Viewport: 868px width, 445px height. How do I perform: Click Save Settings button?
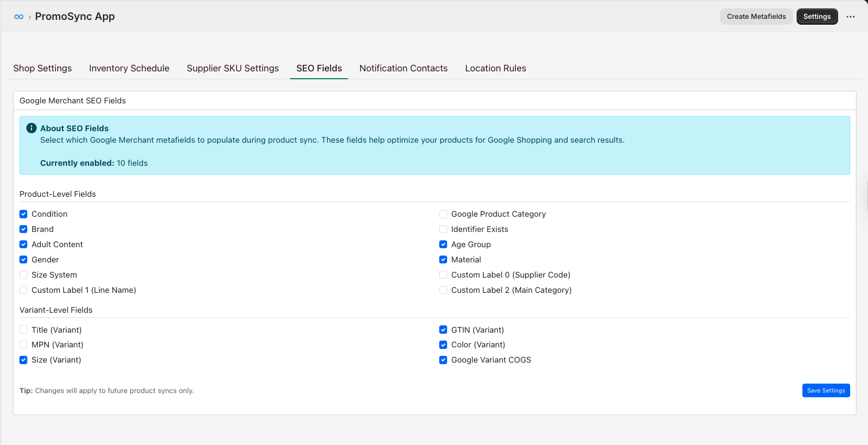point(826,390)
